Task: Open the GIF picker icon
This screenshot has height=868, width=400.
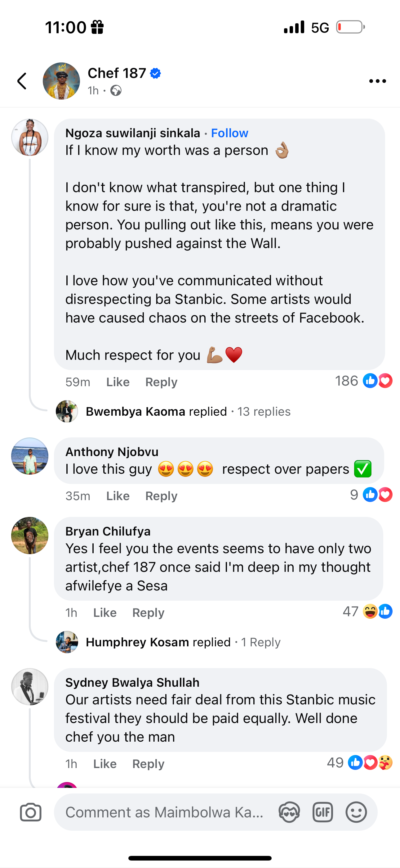Action: pyautogui.click(x=322, y=812)
